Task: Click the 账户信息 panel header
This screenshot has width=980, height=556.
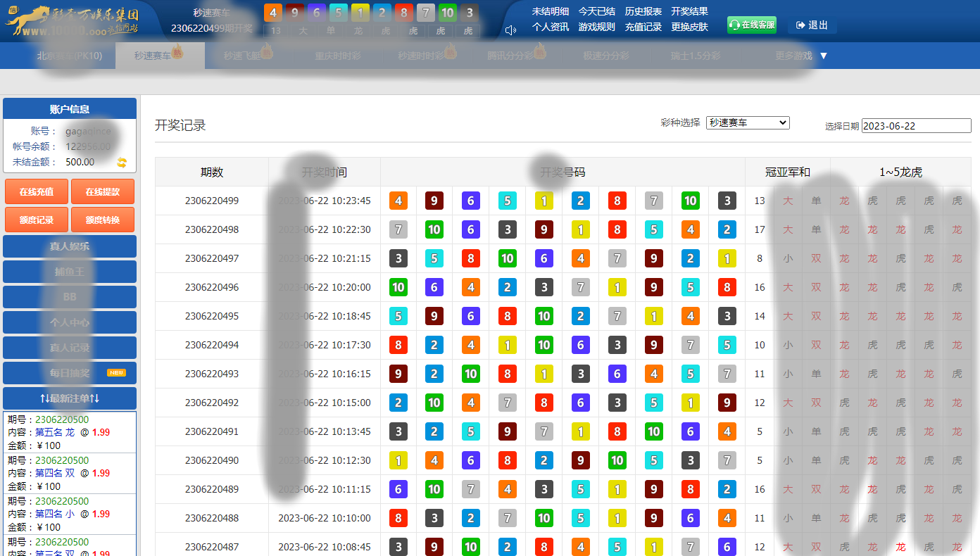Action: pyautogui.click(x=70, y=109)
